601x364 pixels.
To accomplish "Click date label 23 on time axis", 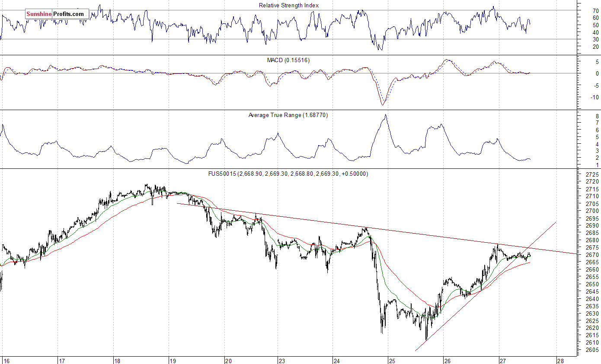I will (281, 361).
